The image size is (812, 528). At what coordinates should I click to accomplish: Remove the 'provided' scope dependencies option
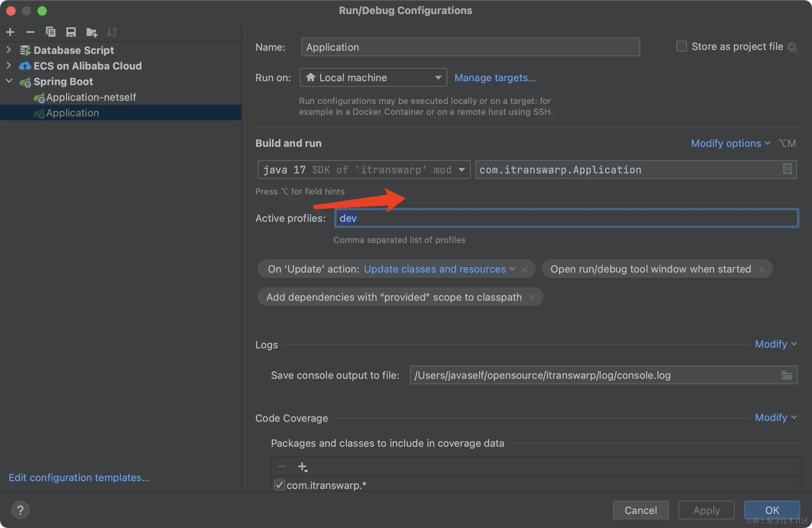point(532,298)
